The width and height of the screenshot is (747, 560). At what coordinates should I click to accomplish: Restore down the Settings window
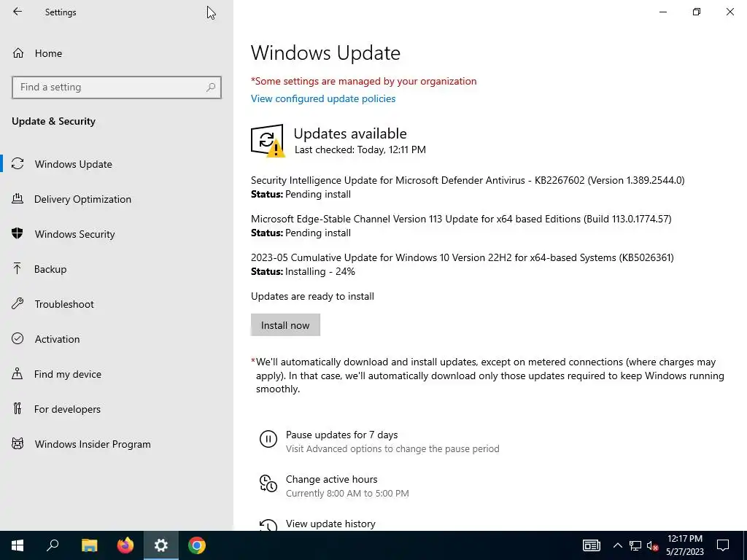click(x=697, y=12)
